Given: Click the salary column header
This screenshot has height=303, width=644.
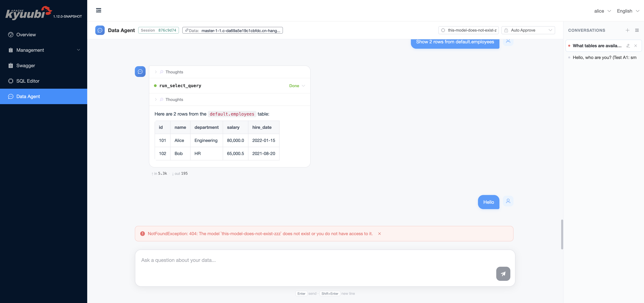Looking at the screenshot, I should (x=235, y=127).
